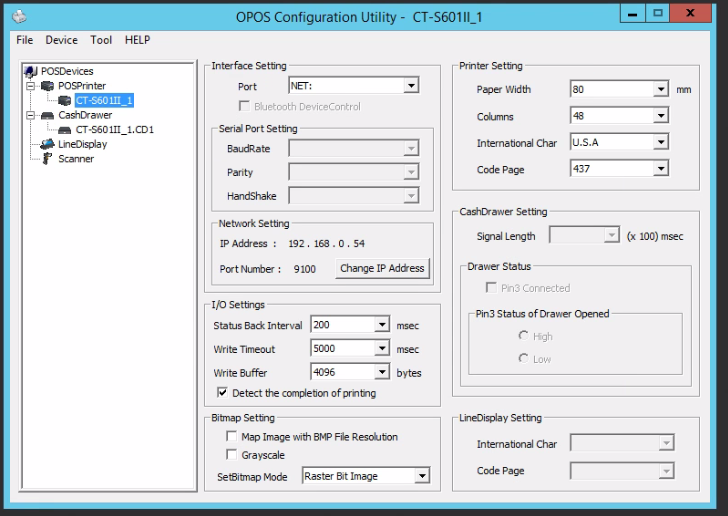Select the Low radio button
Screen dimensions: 728x516
(523, 358)
